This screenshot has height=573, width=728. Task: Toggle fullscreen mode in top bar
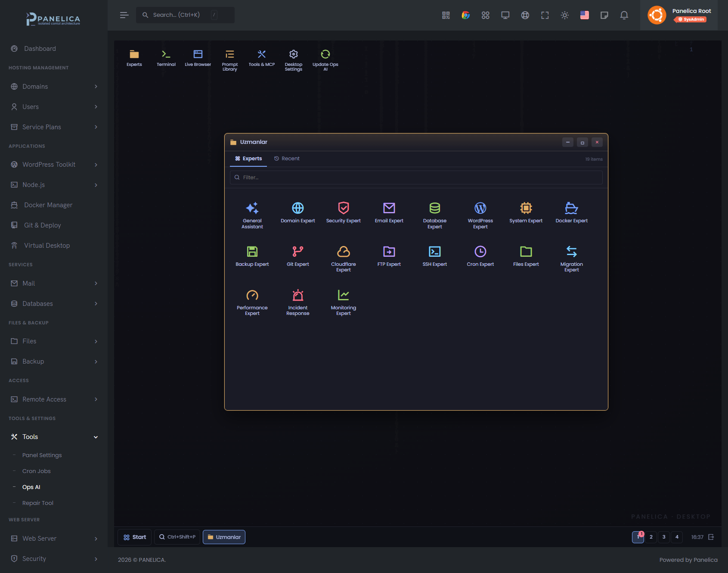545,15
